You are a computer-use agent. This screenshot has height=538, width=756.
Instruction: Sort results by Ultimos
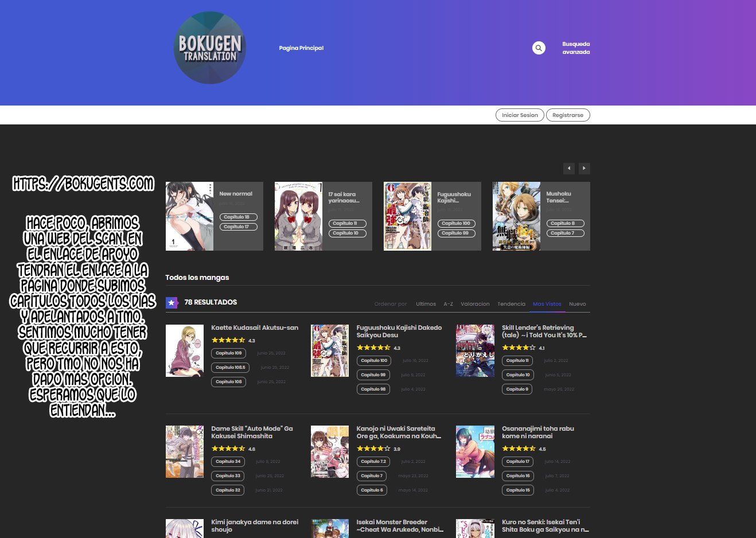(426, 304)
